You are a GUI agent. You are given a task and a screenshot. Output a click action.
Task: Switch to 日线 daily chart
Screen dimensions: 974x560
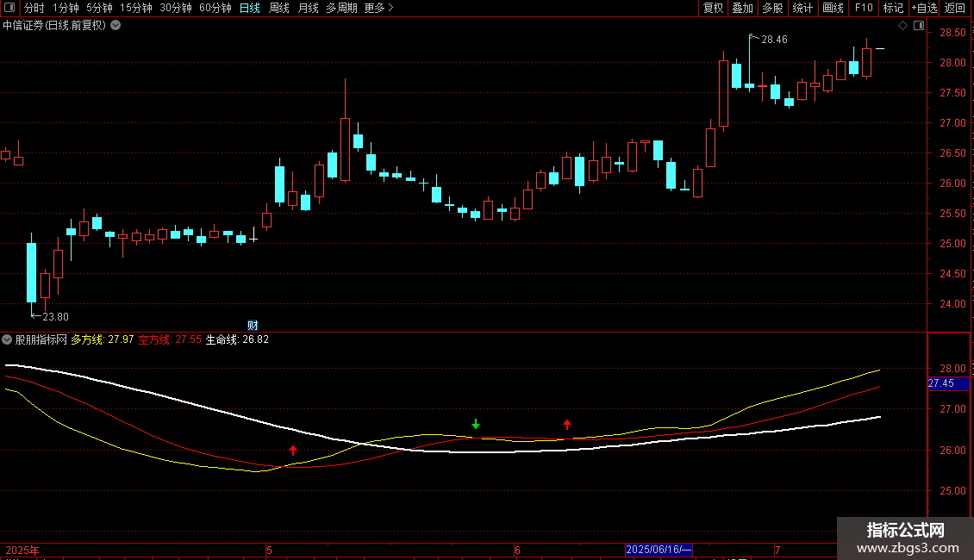click(250, 8)
